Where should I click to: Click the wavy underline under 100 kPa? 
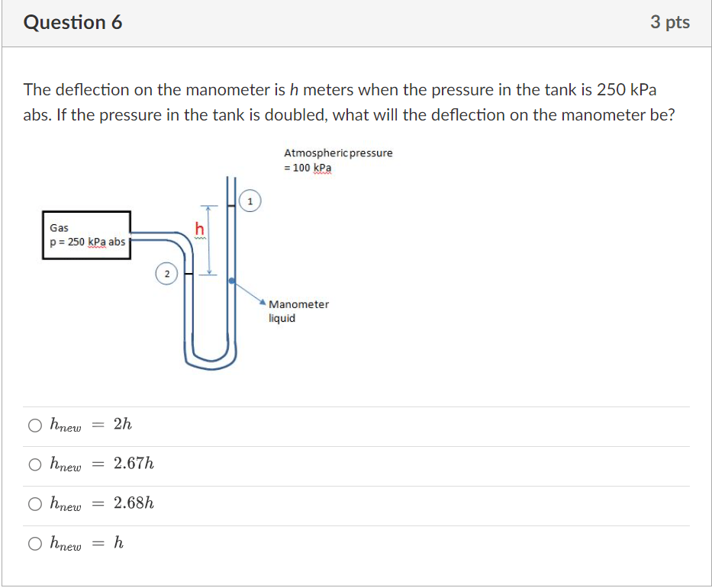[323, 174]
